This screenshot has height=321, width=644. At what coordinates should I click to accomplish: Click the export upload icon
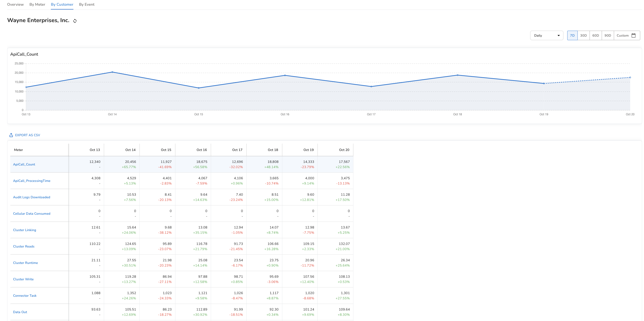coord(11,135)
